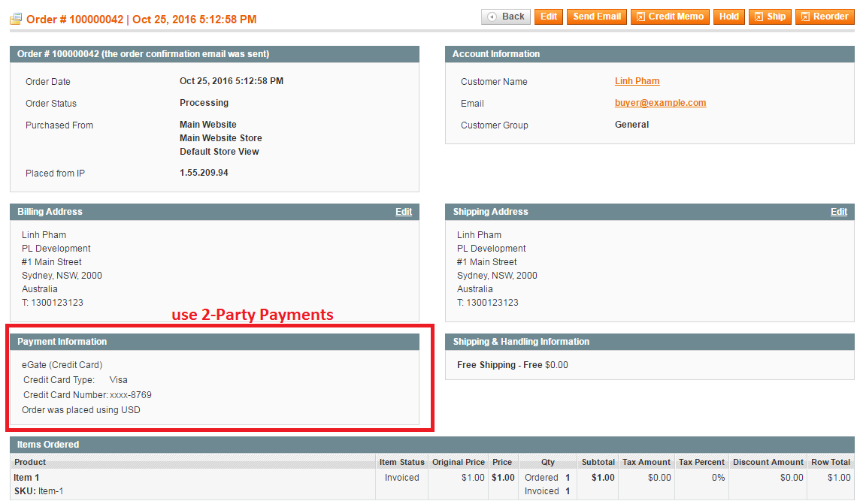Put the order on Hold
This screenshot has width=863, height=504.
pyautogui.click(x=728, y=17)
